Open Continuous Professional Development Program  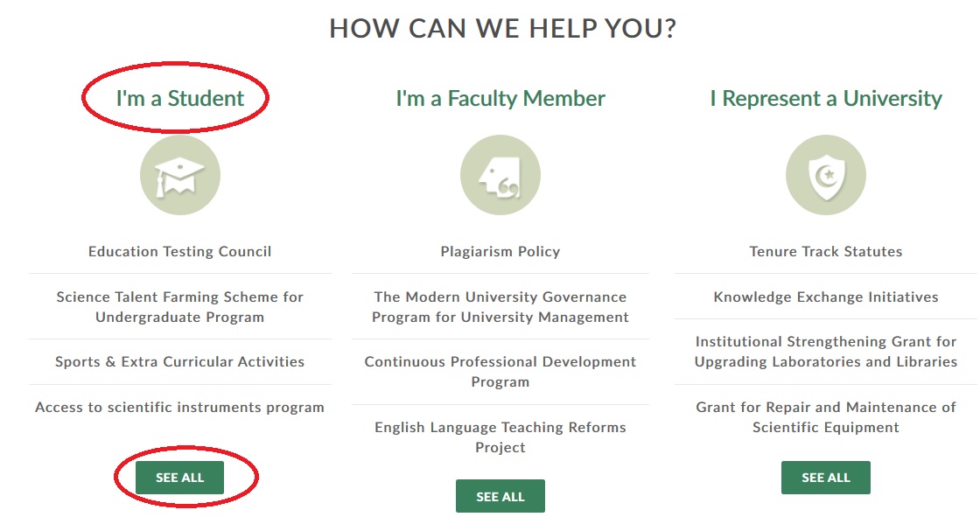click(500, 372)
